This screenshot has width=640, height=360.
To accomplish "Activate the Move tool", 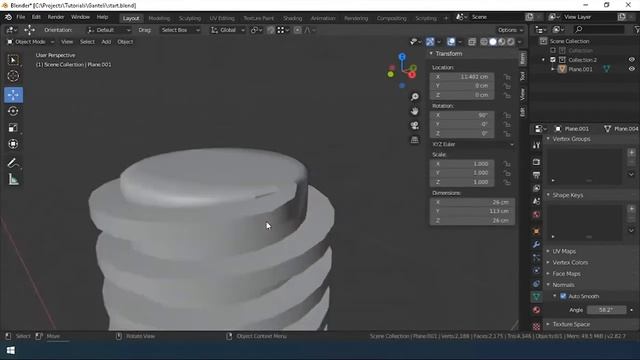I will pyautogui.click(x=13, y=95).
